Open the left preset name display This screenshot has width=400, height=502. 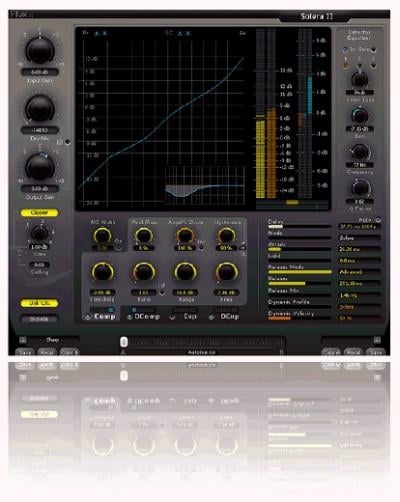pos(53,340)
